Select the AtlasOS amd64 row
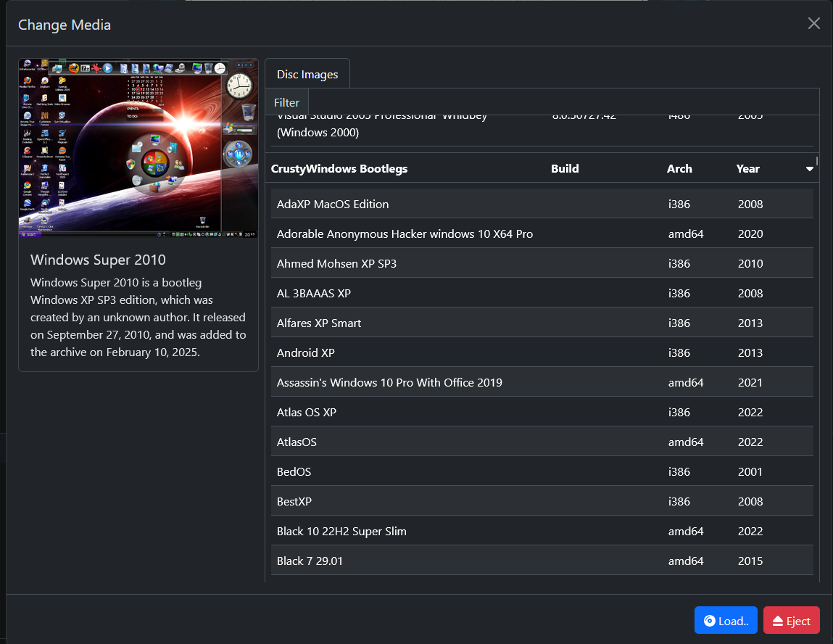833x644 pixels. 542,442
